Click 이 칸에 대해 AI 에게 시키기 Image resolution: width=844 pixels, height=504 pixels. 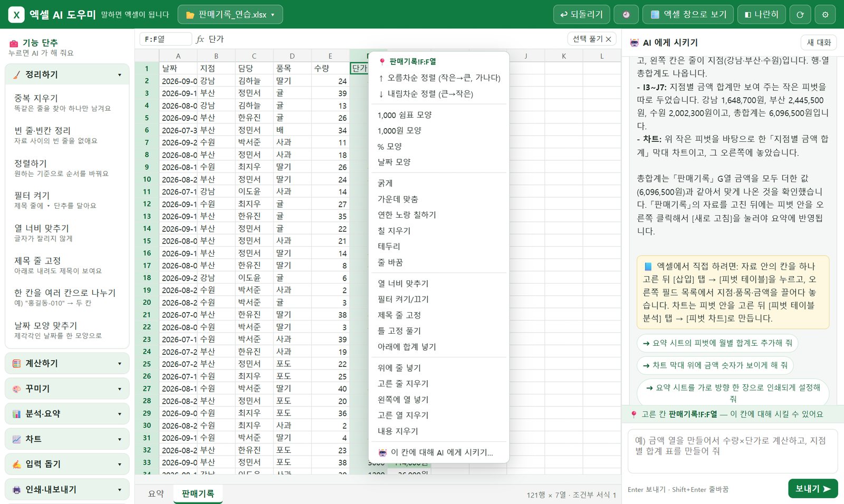[x=438, y=452]
